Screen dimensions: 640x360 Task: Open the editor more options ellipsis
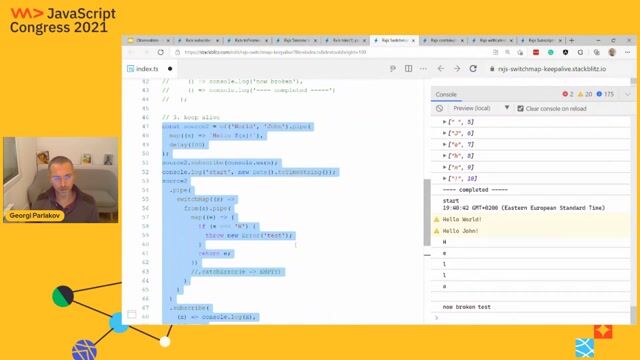[x=423, y=69]
